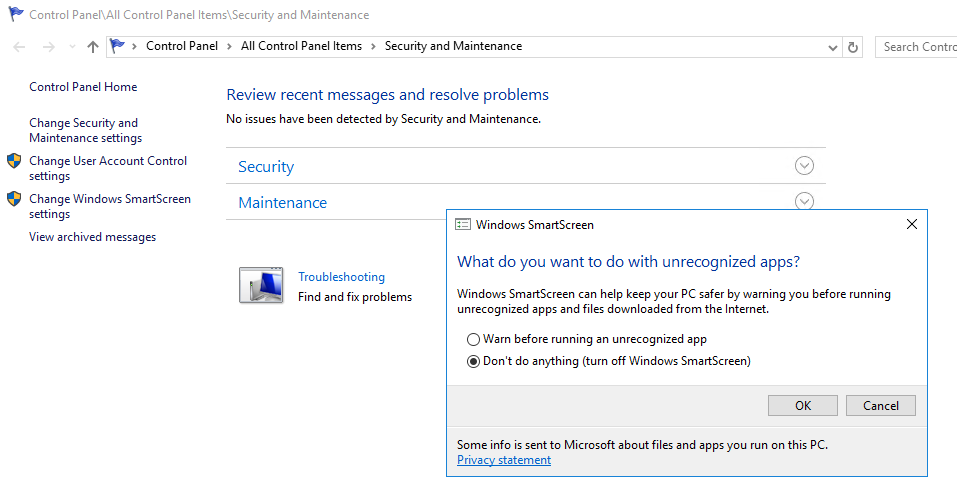
Task: Open chevron before Control Panel breadcrumb
Action: (134, 46)
